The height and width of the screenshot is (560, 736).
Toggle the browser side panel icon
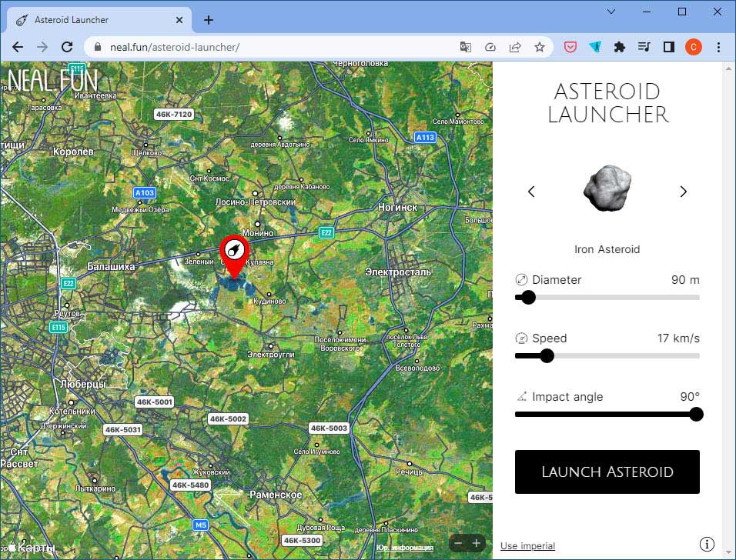tap(669, 47)
